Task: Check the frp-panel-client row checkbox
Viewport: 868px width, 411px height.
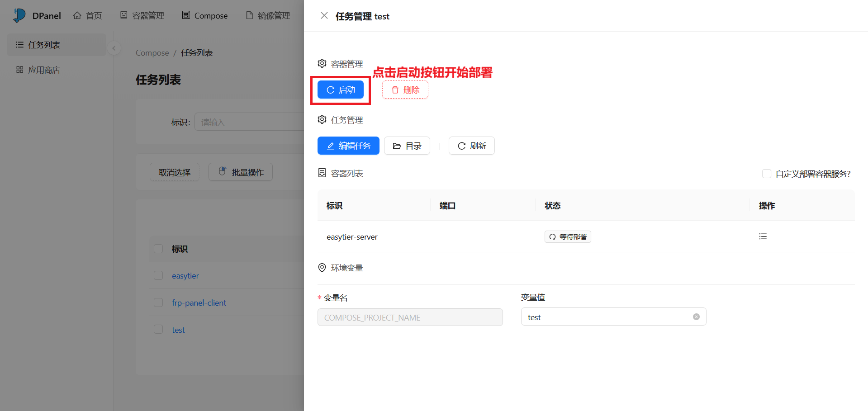Action: (158, 302)
